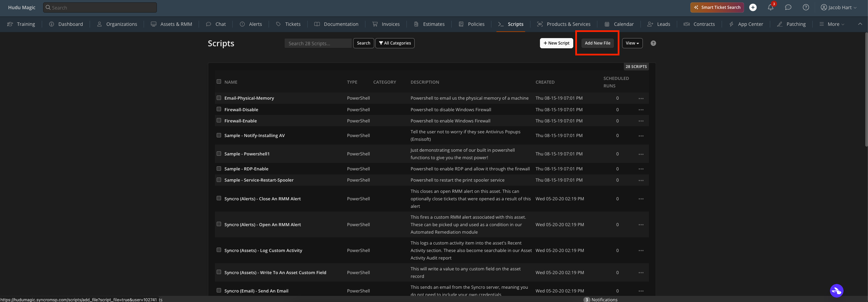Open the All Categories filter dropdown
This screenshot has width=868, height=302.
point(395,43)
